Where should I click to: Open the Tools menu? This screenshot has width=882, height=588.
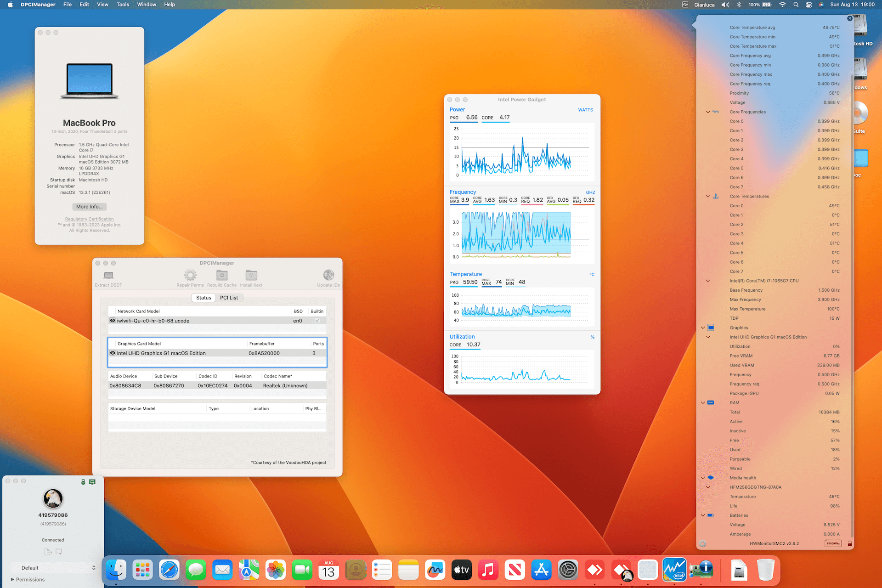click(x=123, y=5)
